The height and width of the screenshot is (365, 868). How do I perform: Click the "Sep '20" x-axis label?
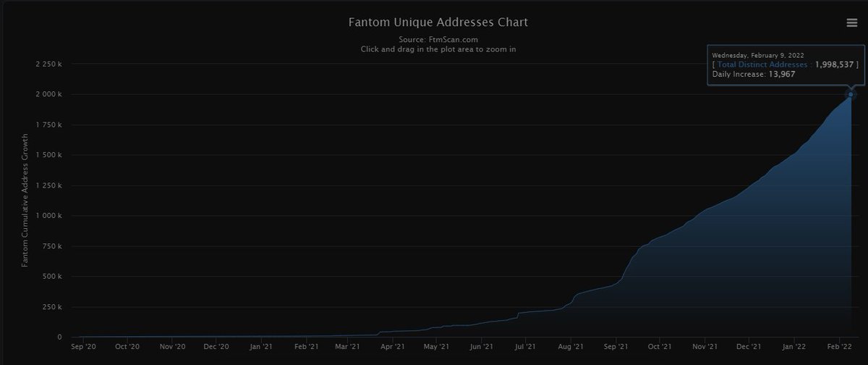click(x=83, y=348)
